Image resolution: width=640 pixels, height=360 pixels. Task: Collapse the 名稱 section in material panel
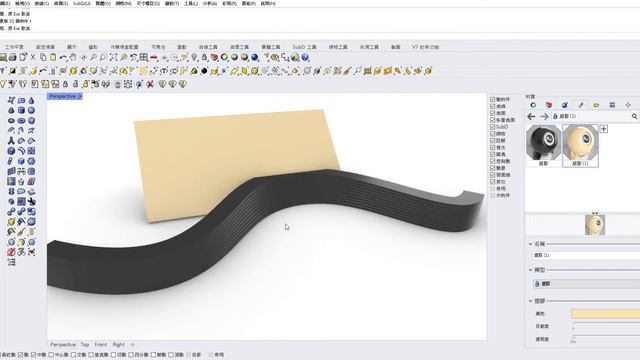[x=531, y=244]
